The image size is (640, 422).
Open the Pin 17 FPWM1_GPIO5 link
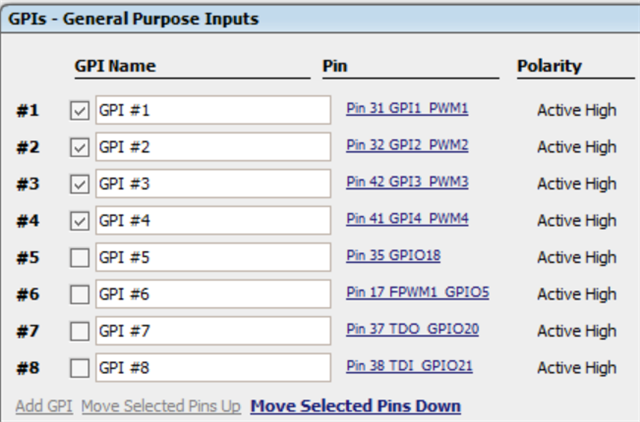click(417, 292)
